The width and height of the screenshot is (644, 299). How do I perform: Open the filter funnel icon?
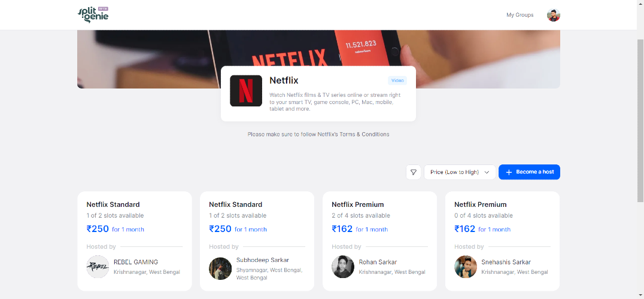[414, 172]
